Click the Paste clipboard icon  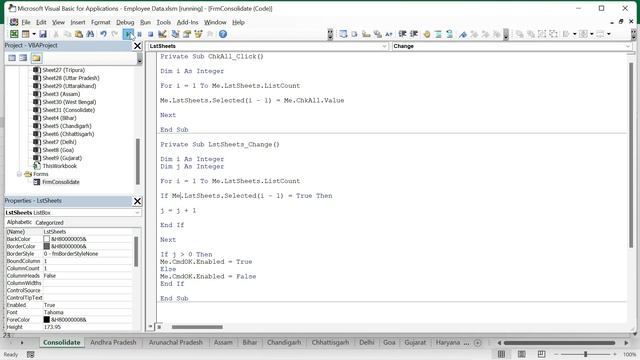coord(79,34)
